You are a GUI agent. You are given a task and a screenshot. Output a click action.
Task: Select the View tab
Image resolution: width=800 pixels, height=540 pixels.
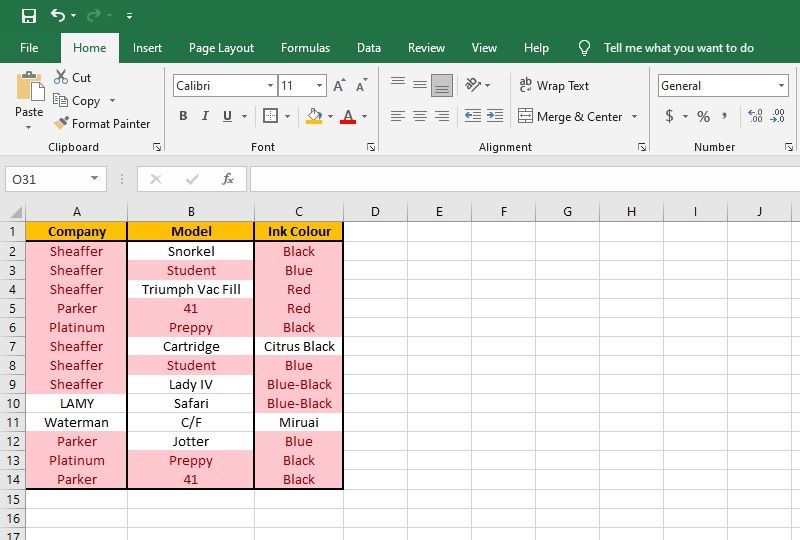coord(484,48)
